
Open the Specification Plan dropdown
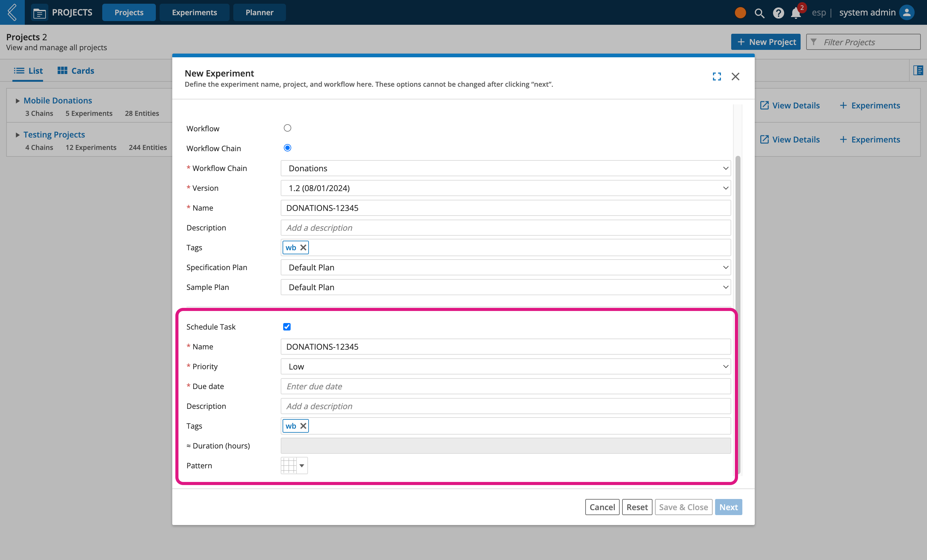pyautogui.click(x=506, y=267)
